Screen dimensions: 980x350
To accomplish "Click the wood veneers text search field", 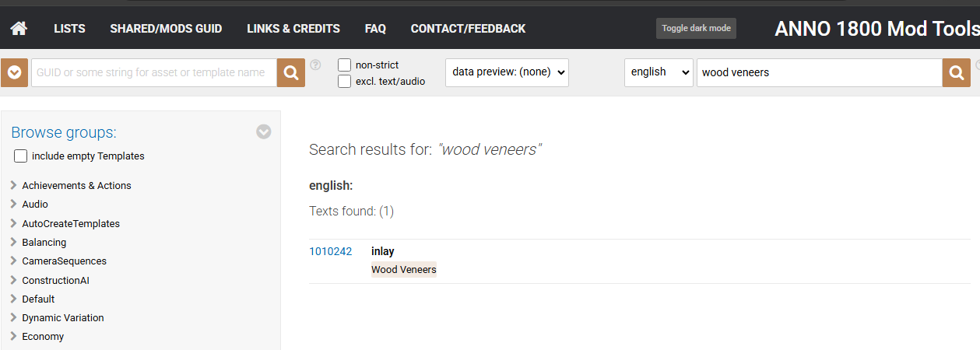I will [818, 72].
